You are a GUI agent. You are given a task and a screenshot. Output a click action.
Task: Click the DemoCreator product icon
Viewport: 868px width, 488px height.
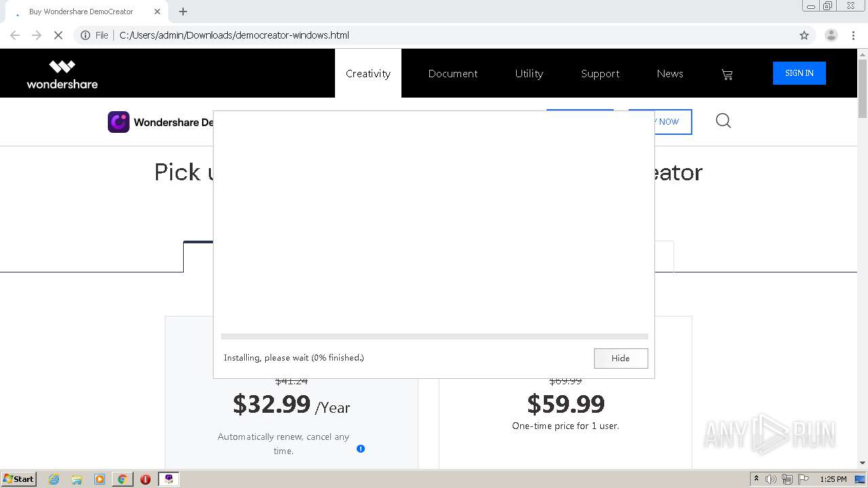click(x=119, y=122)
